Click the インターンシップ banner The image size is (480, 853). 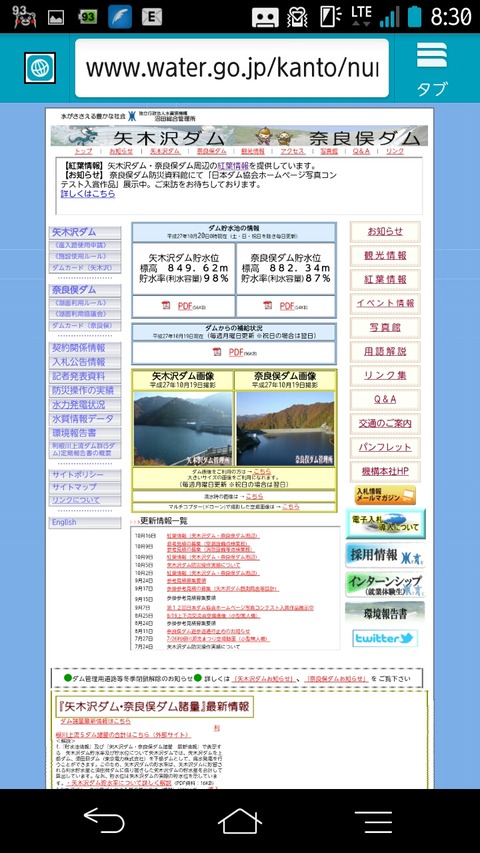click(x=385, y=585)
